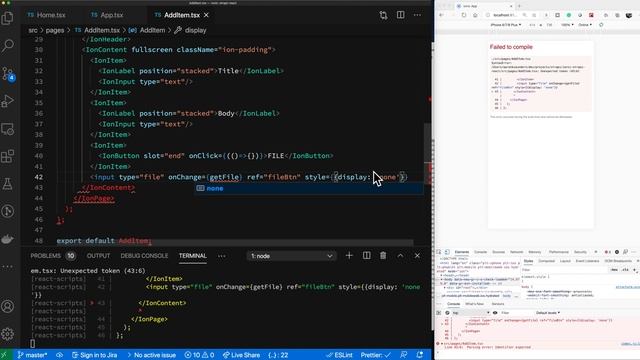Open Default levels dropdown in DevTools console
The width and height of the screenshot is (640, 360).
click(548, 313)
